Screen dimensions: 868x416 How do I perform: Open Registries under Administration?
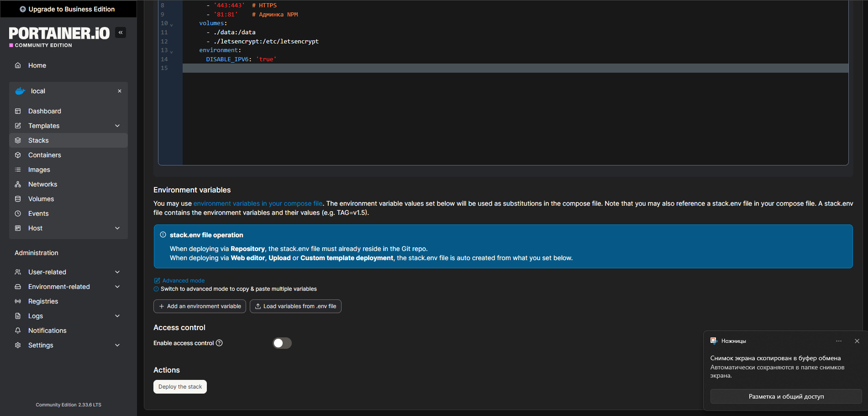click(68, 301)
